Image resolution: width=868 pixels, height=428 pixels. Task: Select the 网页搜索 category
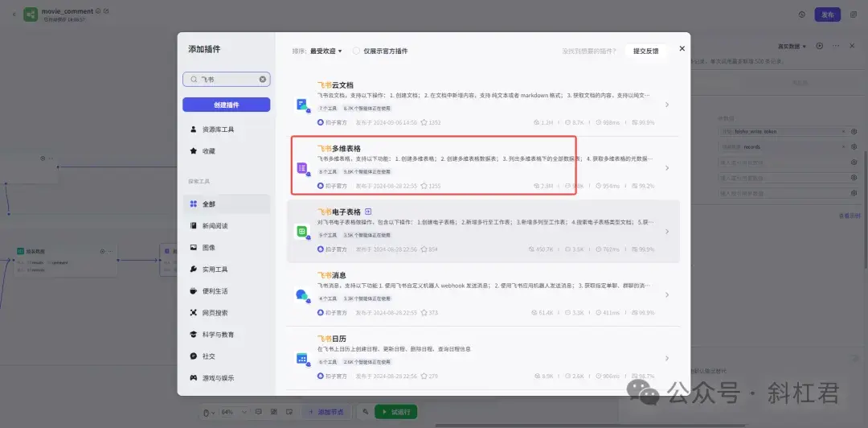coord(227,313)
